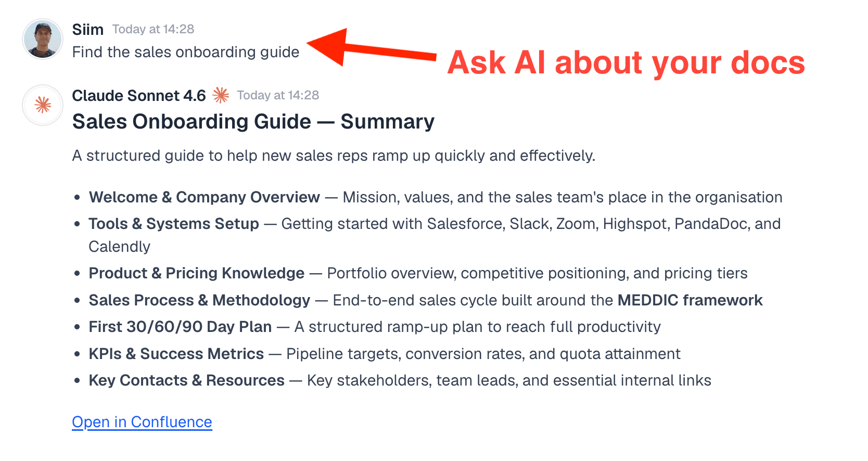The width and height of the screenshot is (868, 461).
Task: Click the bold MEDDIC framework text
Action: tap(690, 300)
